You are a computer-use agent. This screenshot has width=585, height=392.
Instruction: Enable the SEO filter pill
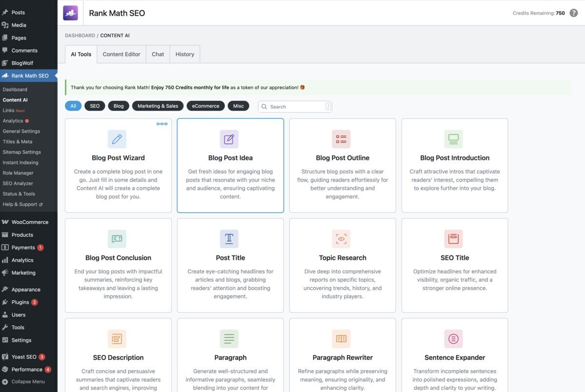[x=94, y=105]
